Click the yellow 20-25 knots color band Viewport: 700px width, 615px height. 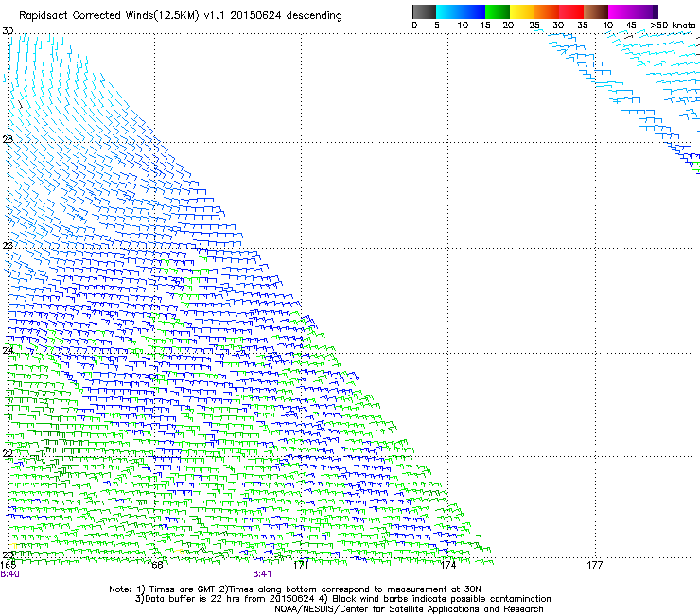pos(522,11)
